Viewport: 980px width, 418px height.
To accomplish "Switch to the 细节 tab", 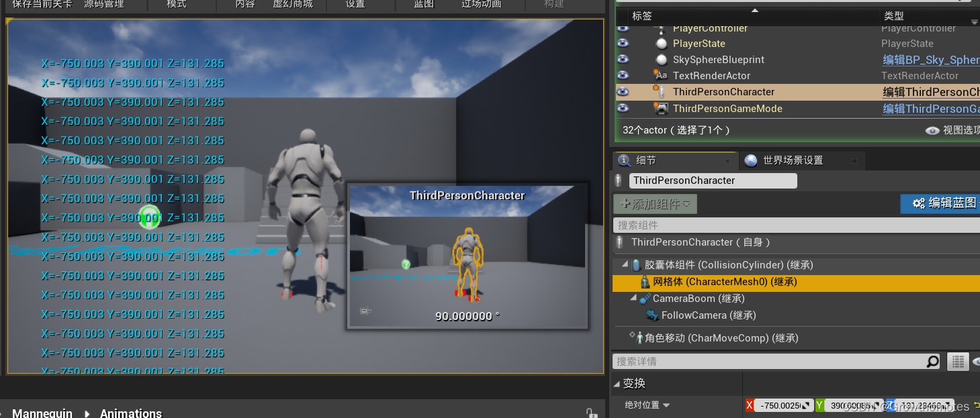I will pyautogui.click(x=674, y=160).
